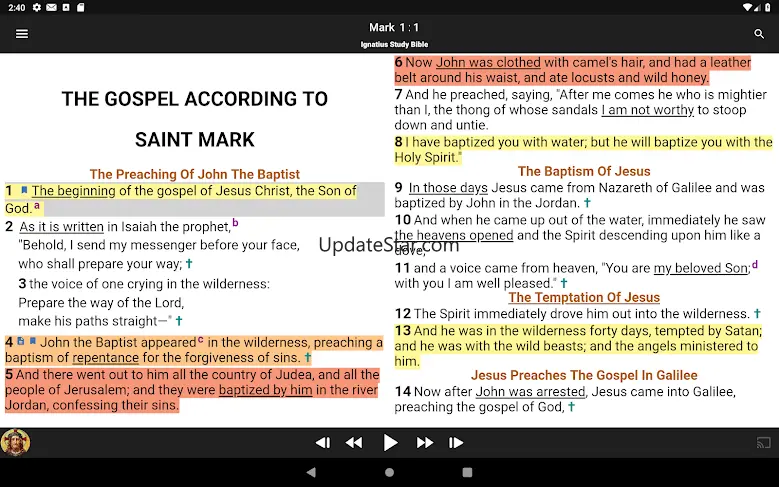Open the note icon in verse 4
Screen dimensions: 779x487
tap(21, 341)
